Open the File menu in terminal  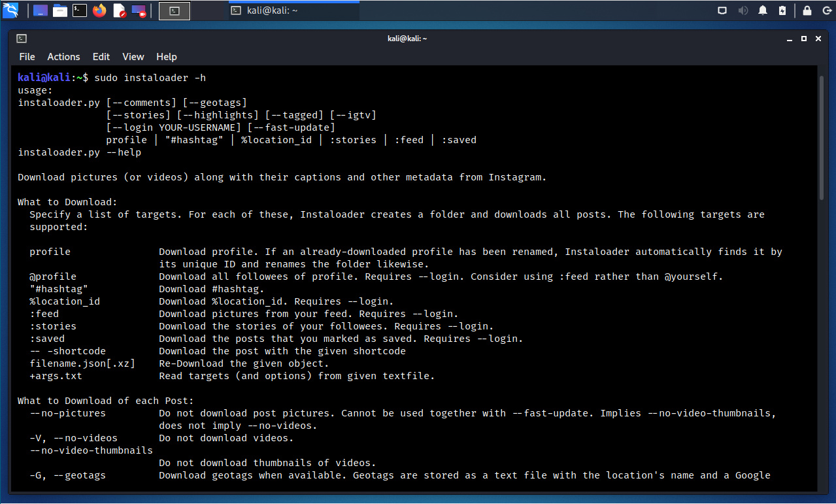[27, 57]
